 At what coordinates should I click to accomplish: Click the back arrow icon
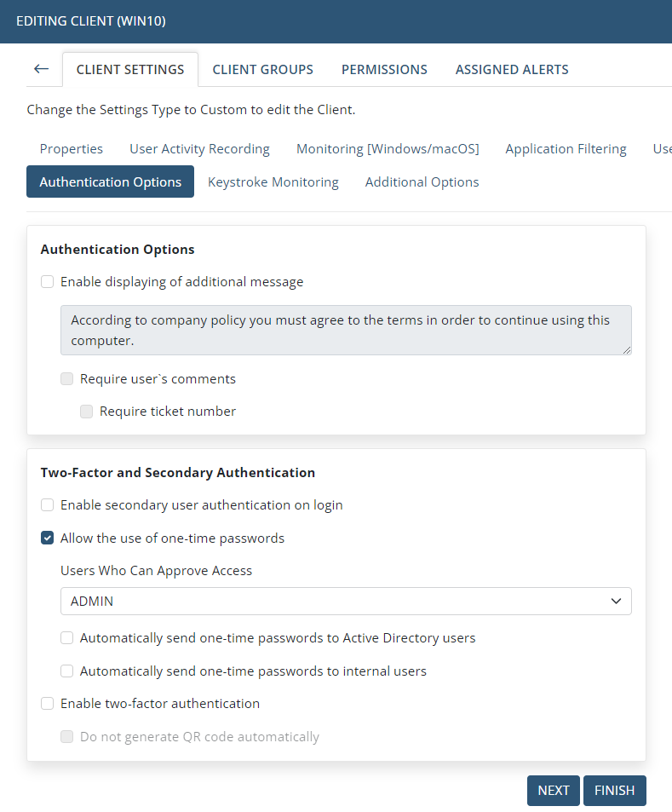[41, 69]
